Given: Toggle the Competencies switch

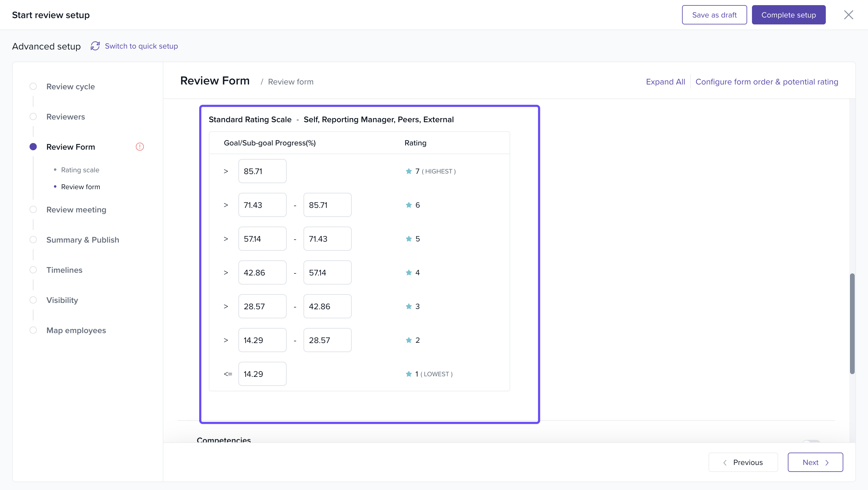Looking at the screenshot, I should 811,441.
